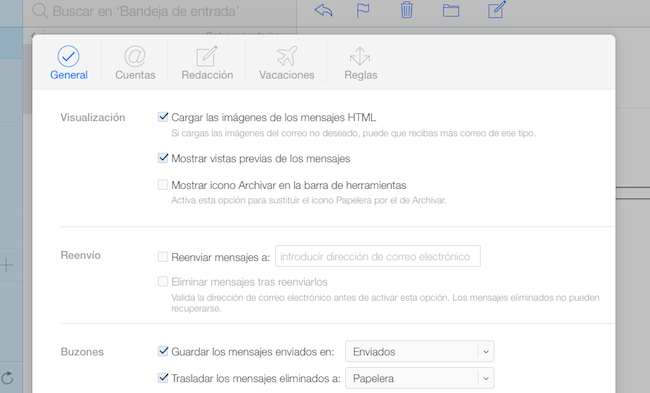Open the Papelera mailbox dropdown

420,378
